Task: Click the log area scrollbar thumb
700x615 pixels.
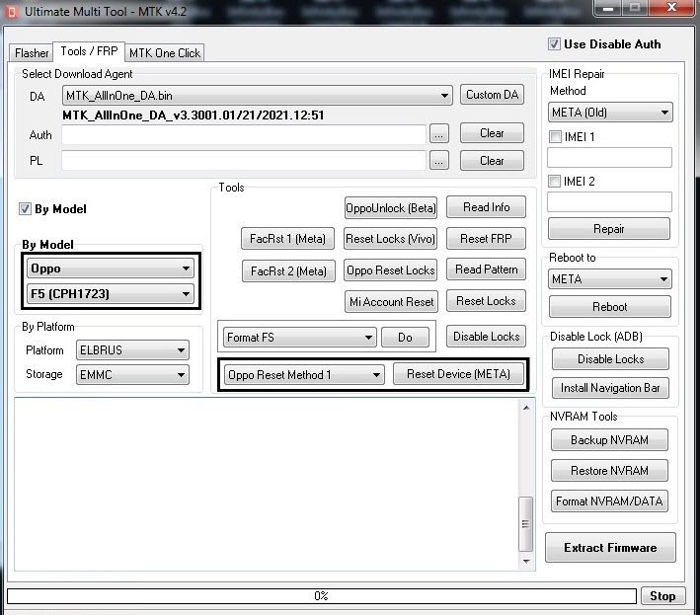Action: (x=526, y=524)
